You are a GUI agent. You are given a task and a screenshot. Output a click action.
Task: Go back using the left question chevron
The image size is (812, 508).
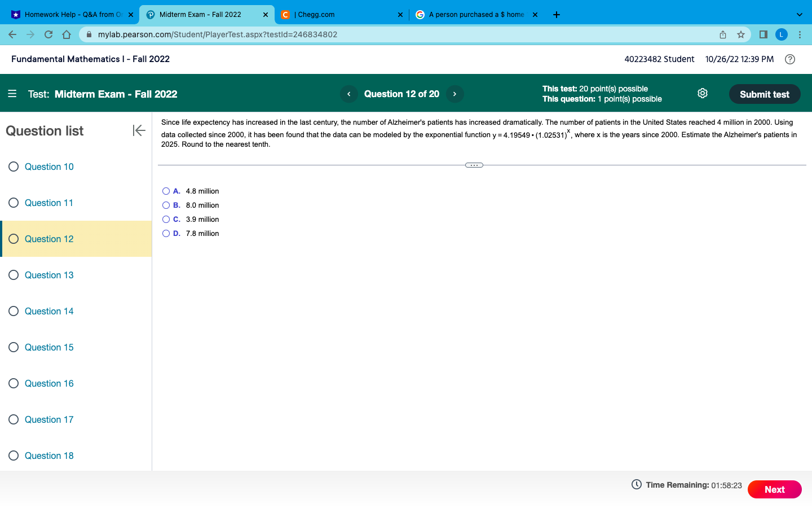[348, 94]
